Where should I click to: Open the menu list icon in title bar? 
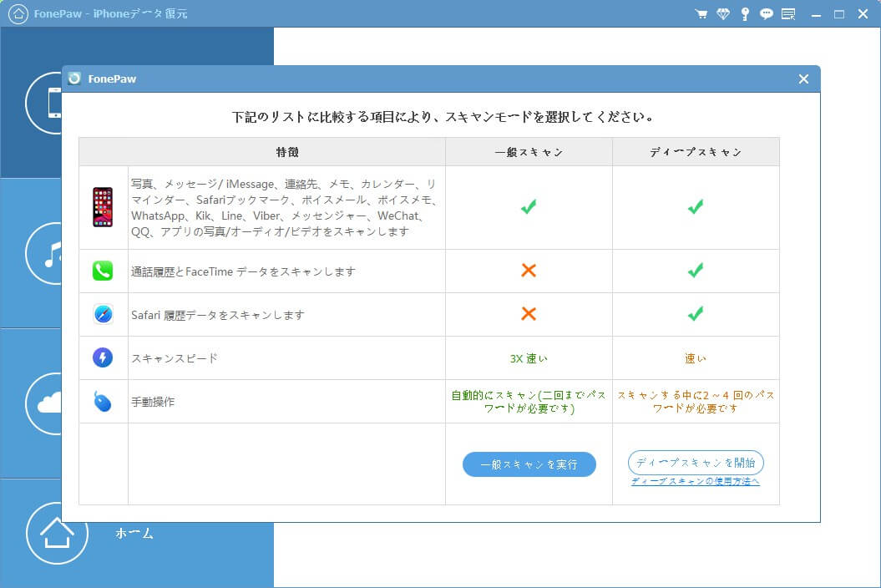coord(788,14)
